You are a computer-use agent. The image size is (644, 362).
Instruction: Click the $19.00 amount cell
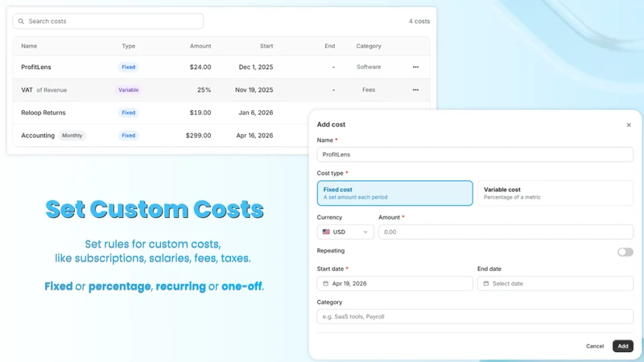200,113
